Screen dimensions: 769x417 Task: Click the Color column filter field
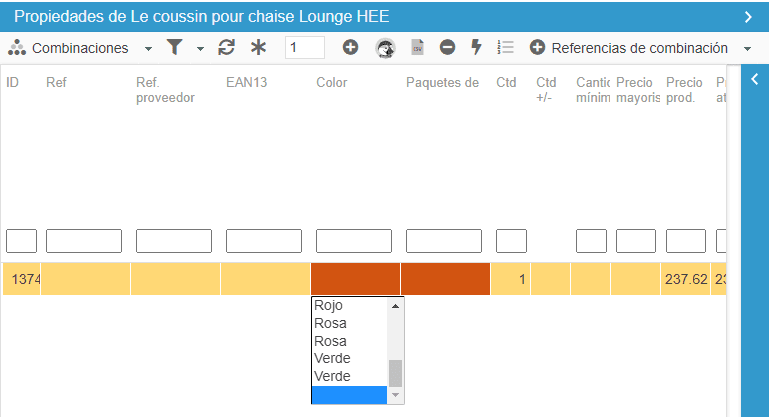tap(354, 241)
